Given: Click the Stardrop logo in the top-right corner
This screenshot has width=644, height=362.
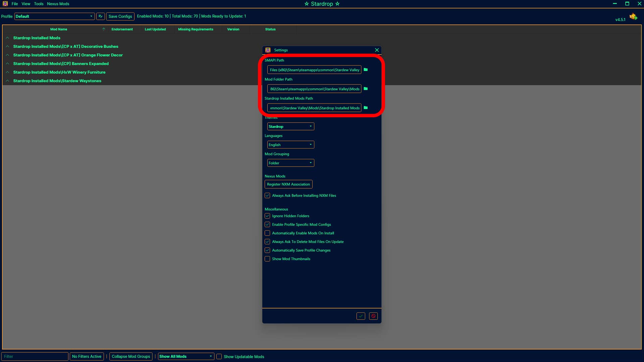Looking at the screenshot, I should click(x=633, y=16).
